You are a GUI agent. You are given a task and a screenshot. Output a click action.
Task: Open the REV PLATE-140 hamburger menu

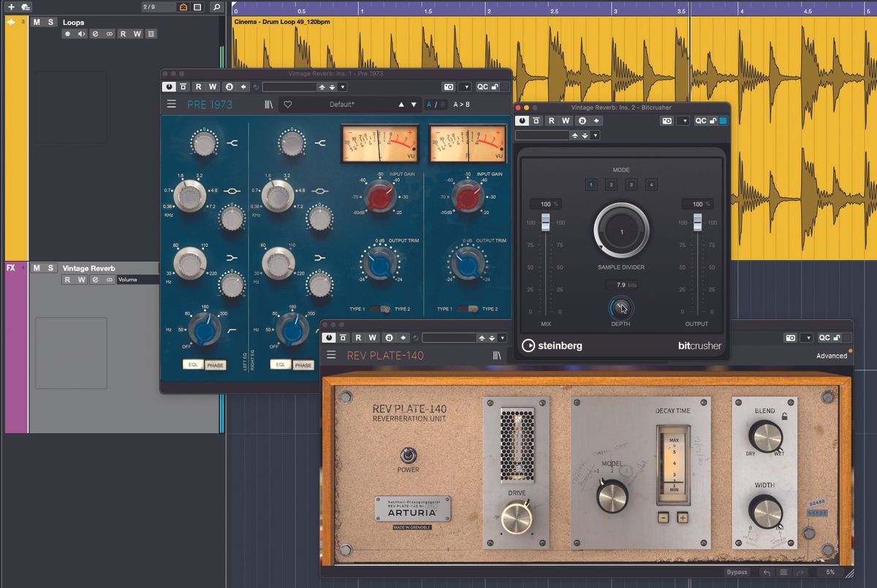click(331, 355)
